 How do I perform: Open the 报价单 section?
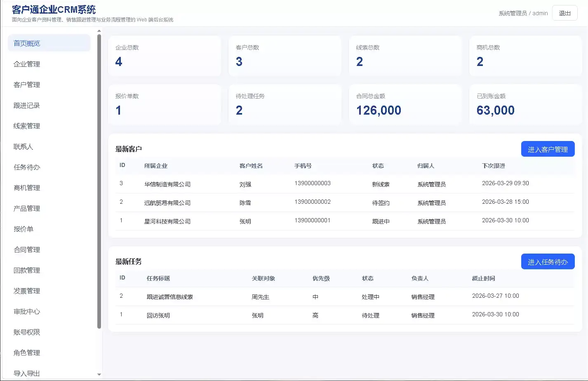[24, 229]
